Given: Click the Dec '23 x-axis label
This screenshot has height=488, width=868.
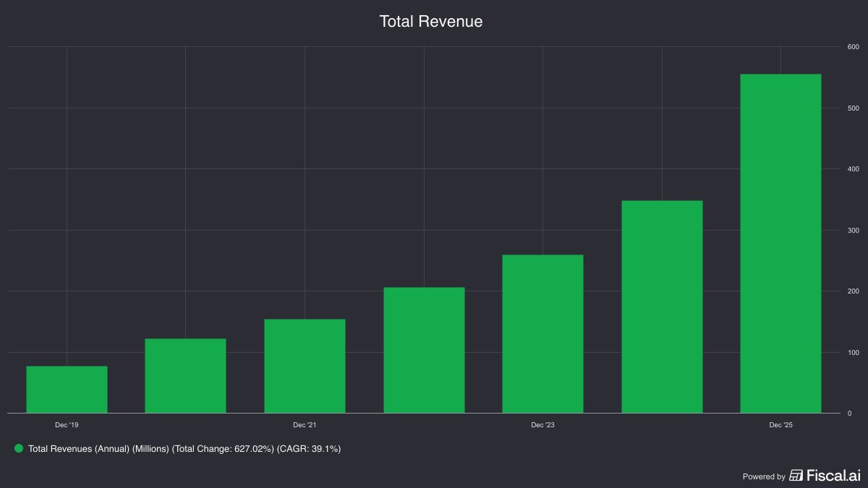Looking at the screenshot, I should (x=542, y=425).
